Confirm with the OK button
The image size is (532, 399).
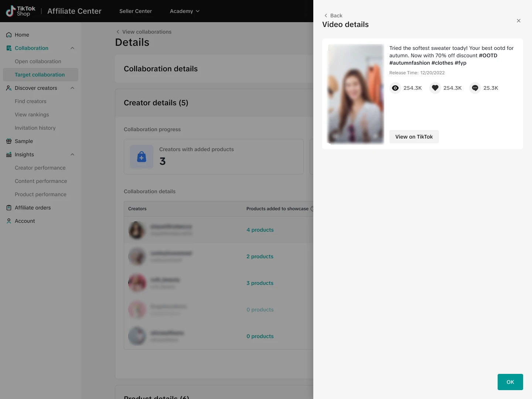[x=510, y=382]
